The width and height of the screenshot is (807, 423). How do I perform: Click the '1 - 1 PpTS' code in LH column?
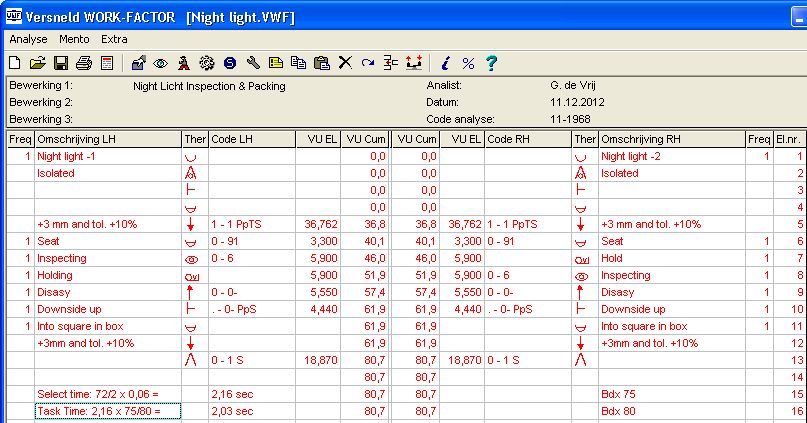(252, 224)
